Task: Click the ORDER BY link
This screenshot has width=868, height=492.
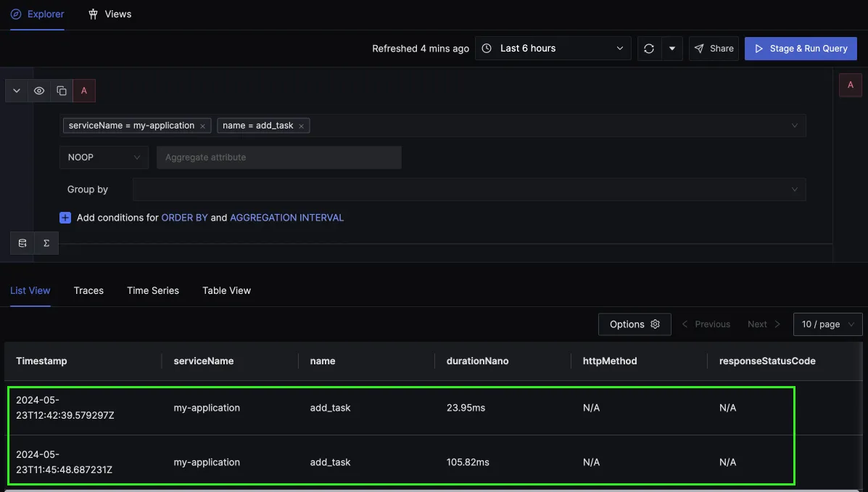Action: pyautogui.click(x=184, y=218)
